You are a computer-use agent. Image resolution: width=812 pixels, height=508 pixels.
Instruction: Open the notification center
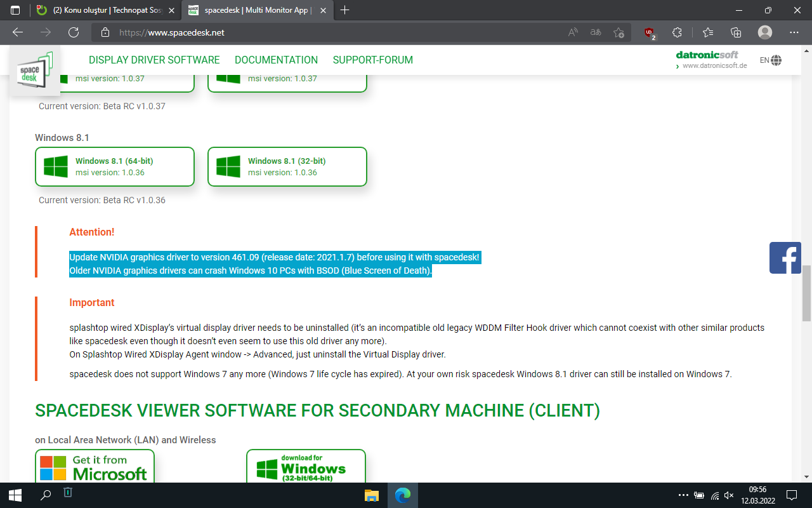pos(792,495)
